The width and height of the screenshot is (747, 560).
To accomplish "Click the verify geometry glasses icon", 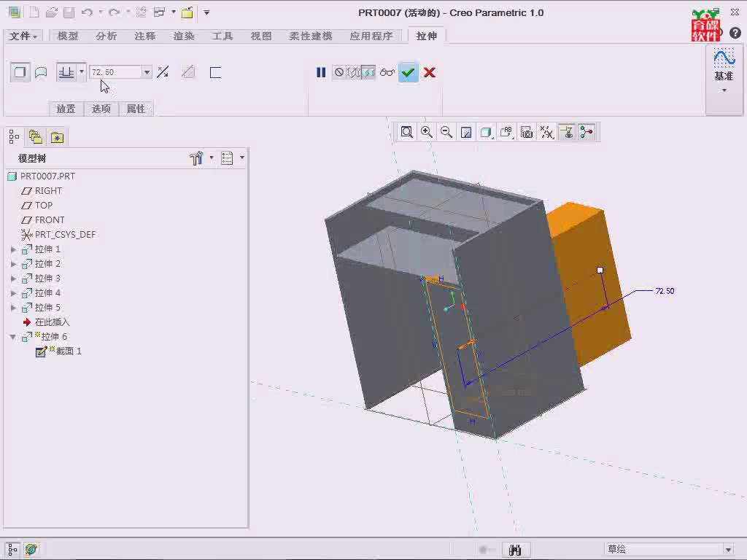I will pyautogui.click(x=387, y=72).
